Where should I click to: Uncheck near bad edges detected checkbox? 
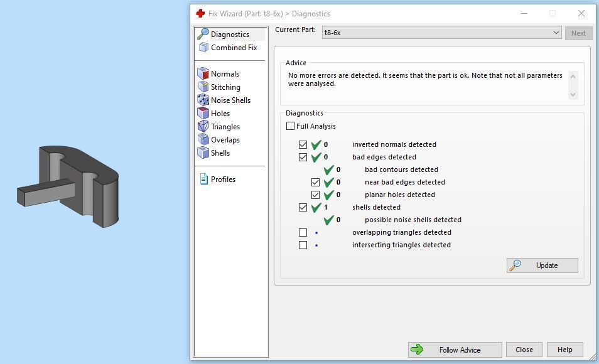point(316,182)
